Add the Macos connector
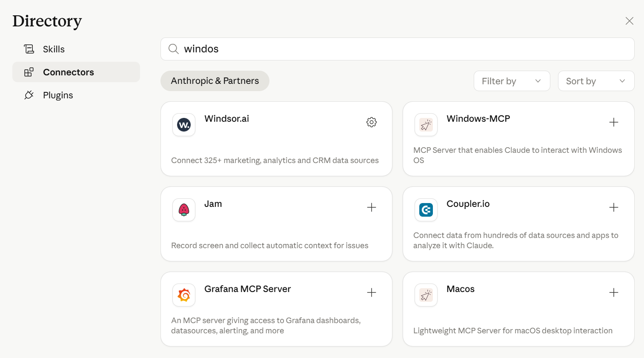The height and width of the screenshot is (358, 644). 613,292
